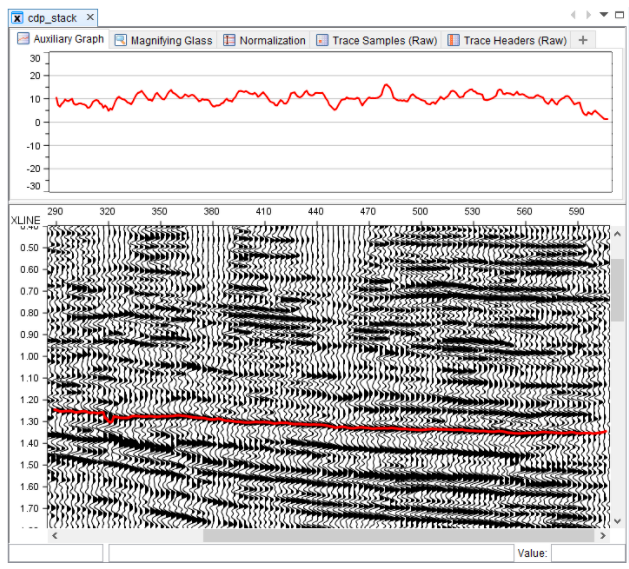The image size is (629, 569).
Task: Click the cdp_stack tab icon
Action: (17, 18)
